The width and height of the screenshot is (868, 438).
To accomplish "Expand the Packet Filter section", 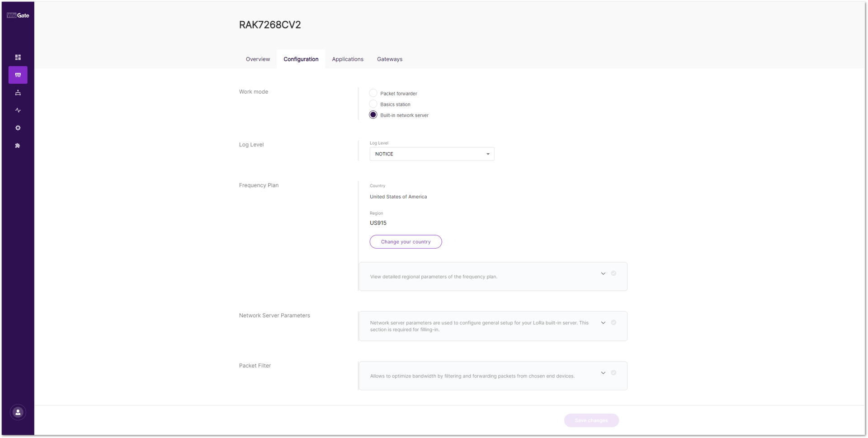I will click(603, 373).
